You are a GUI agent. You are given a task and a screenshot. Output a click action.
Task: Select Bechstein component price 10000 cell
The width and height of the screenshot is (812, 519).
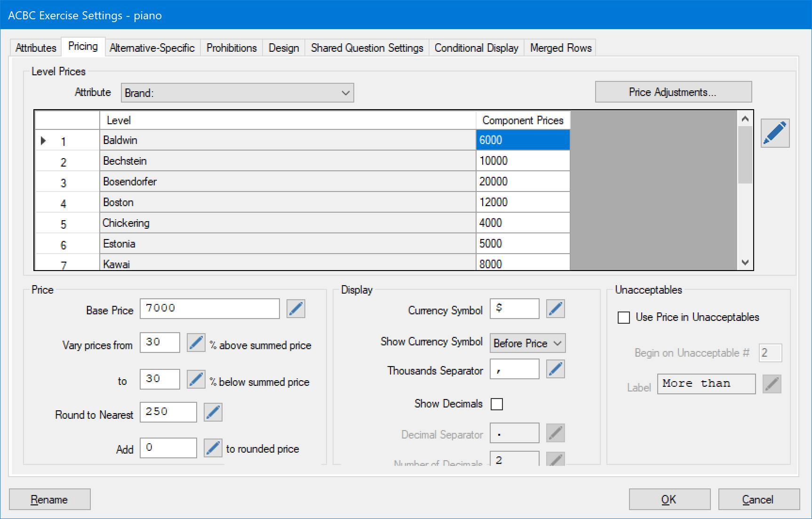[523, 161]
